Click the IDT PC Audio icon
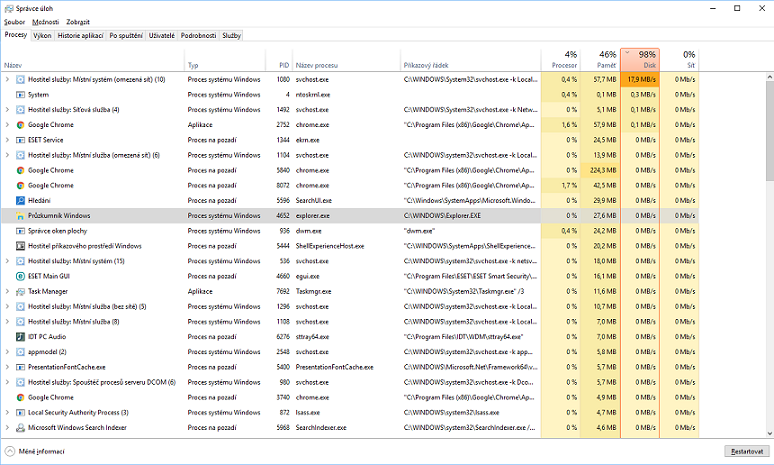Image resolution: width=774 pixels, height=465 pixels. pyautogui.click(x=20, y=337)
